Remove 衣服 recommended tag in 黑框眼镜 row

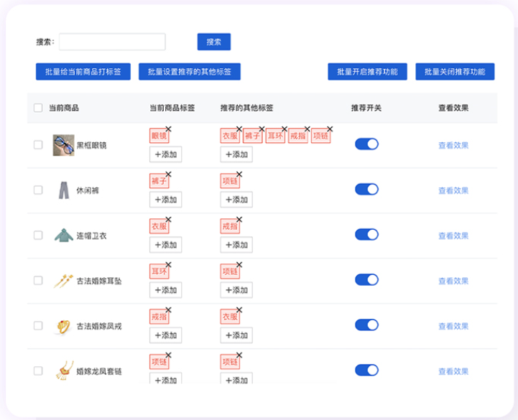(x=239, y=129)
